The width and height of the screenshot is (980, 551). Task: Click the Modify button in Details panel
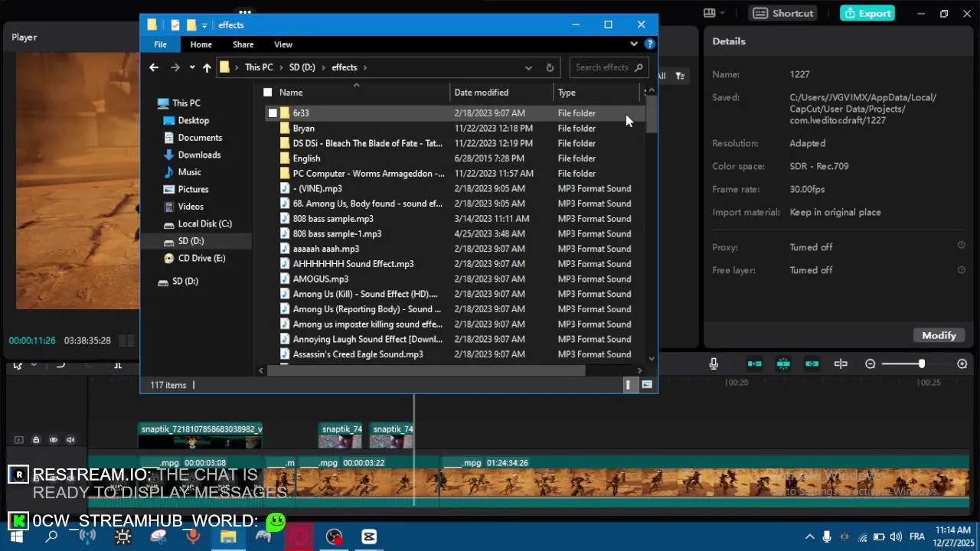tap(939, 335)
